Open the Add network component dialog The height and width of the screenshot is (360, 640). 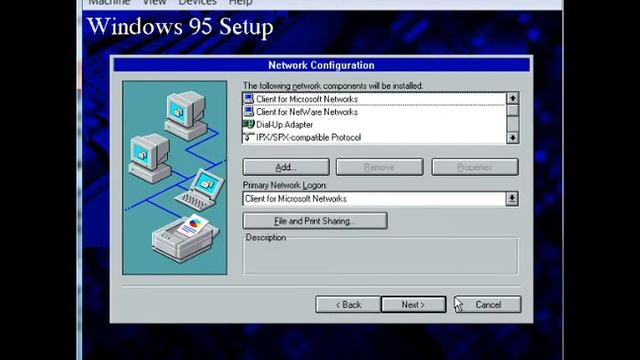[286, 167]
